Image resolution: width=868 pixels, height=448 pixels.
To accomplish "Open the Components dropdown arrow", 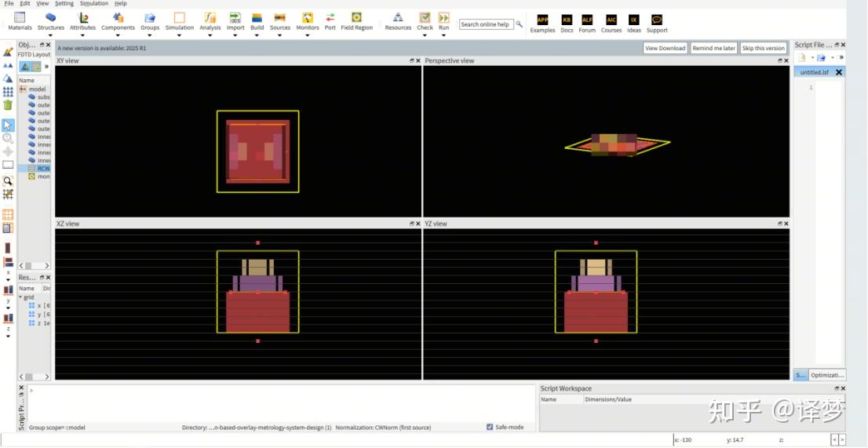I will (118, 36).
